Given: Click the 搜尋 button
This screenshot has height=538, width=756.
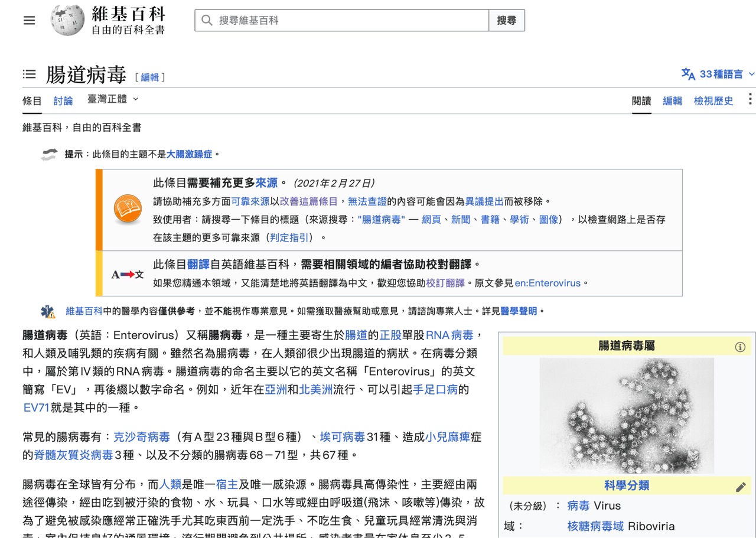Looking at the screenshot, I should [507, 20].
